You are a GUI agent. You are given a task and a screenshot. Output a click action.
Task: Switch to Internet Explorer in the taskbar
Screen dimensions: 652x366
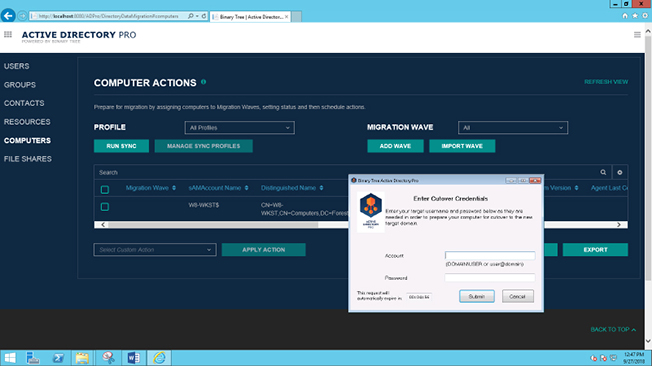pyautogui.click(x=159, y=358)
